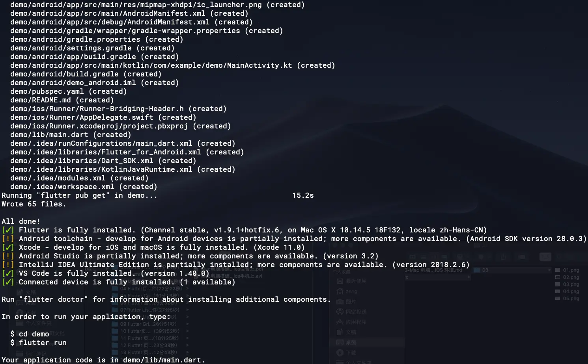588x364 pixels.
Task: Click the Flutter_for_Android.xml created line
Action: click(x=127, y=152)
